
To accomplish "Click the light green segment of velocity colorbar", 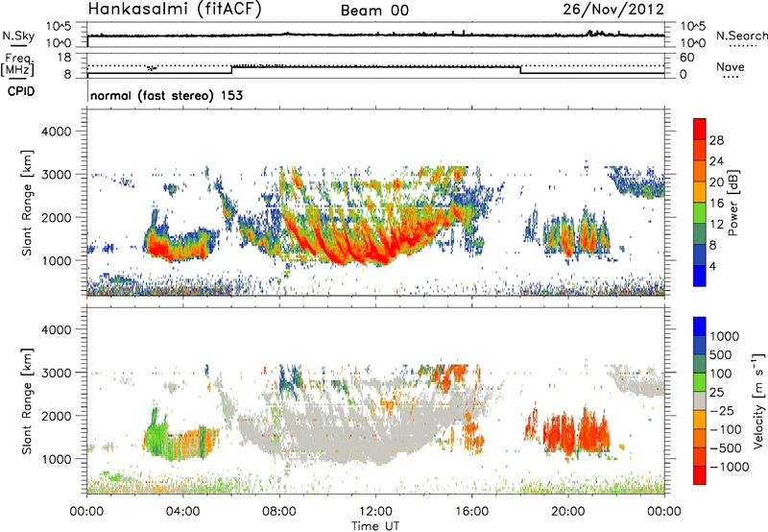I will 700,382.
